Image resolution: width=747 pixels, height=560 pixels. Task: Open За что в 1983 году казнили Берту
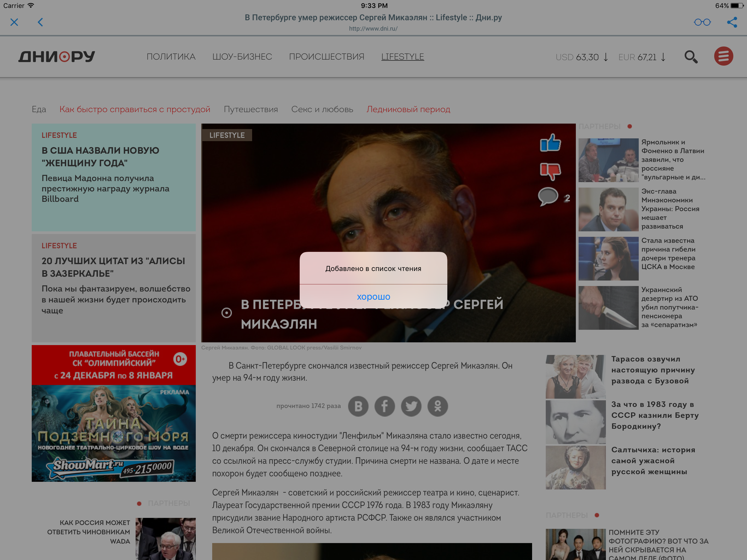coord(655,415)
